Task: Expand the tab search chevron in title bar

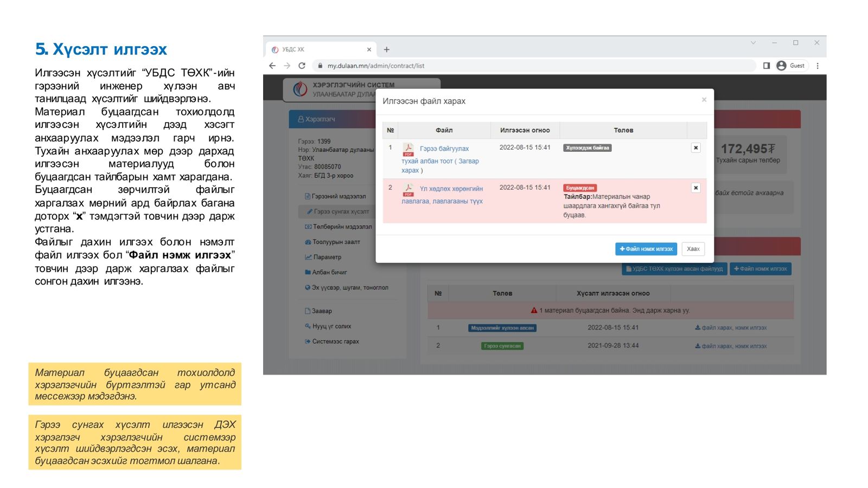Action: tap(753, 43)
